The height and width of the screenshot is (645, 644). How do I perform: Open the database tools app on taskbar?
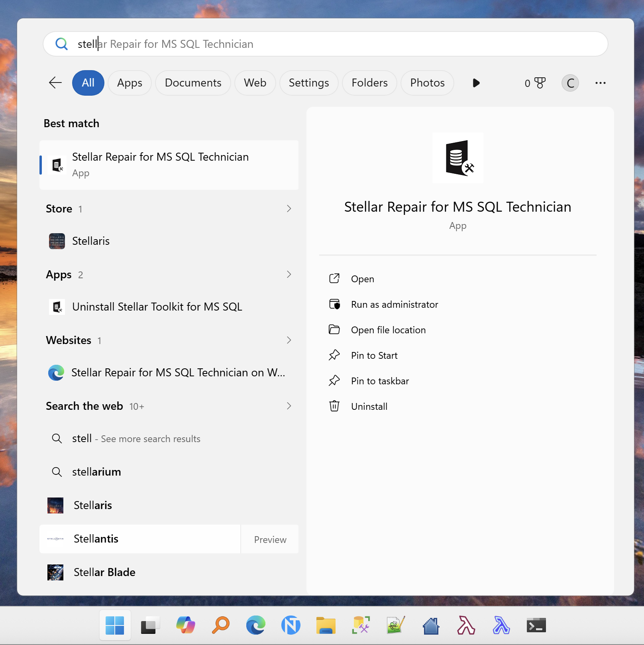pos(361,625)
